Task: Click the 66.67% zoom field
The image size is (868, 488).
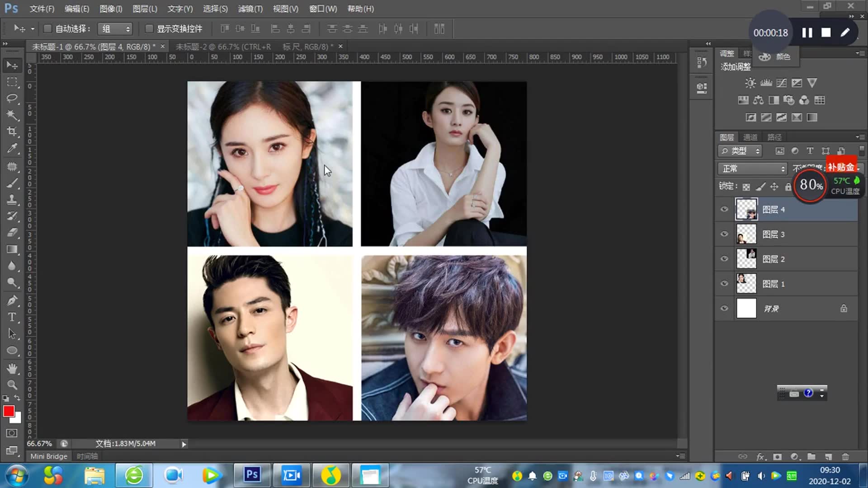Action: click(x=39, y=444)
